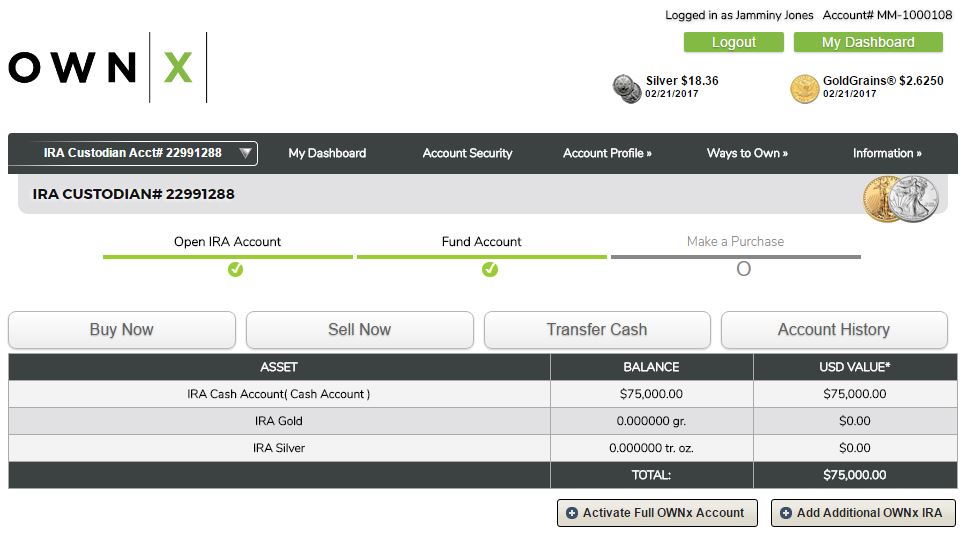Image resolution: width=963 pixels, height=541 pixels.
Task: Click Add Additional OWNx IRA button
Action: (x=864, y=513)
